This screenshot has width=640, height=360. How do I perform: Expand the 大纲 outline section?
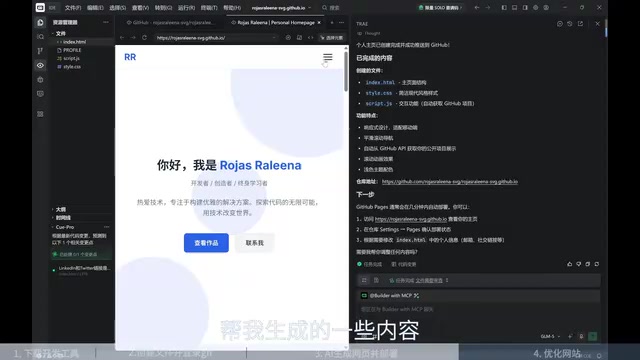click(x=60, y=209)
